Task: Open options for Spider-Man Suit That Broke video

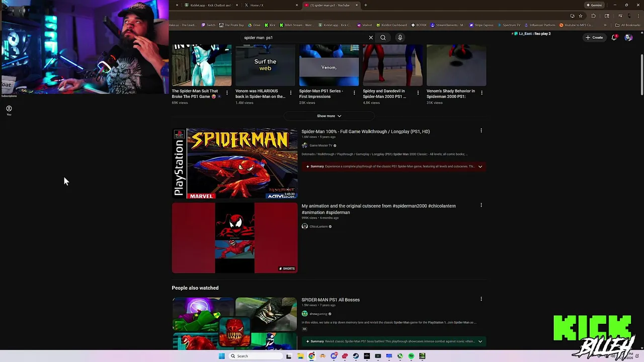Action: tap(227, 93)
